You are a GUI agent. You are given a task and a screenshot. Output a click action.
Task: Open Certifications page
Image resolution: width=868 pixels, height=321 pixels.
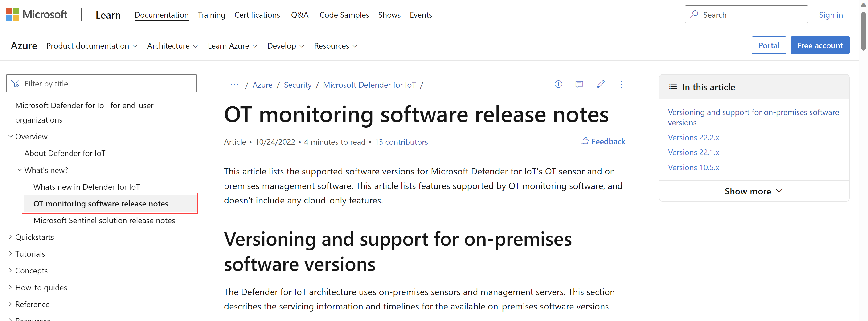coord(257,15)
